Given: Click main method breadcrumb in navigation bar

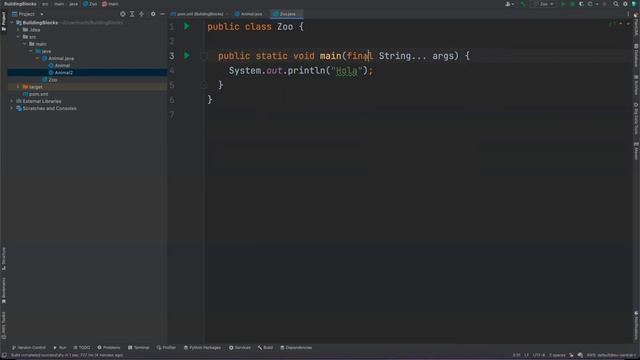Looking at the screenshot, I should pyautogui.click(x=110, y=4).
